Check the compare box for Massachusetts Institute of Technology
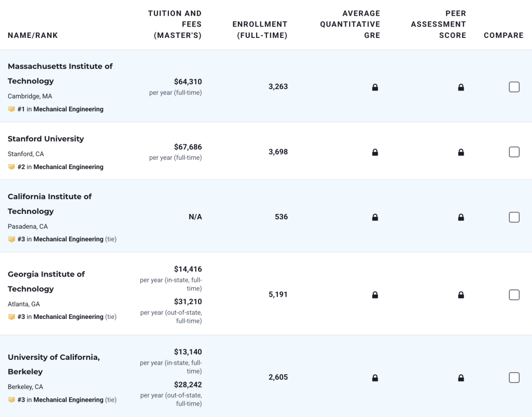 pyautogui.click(x=514, y=87)
